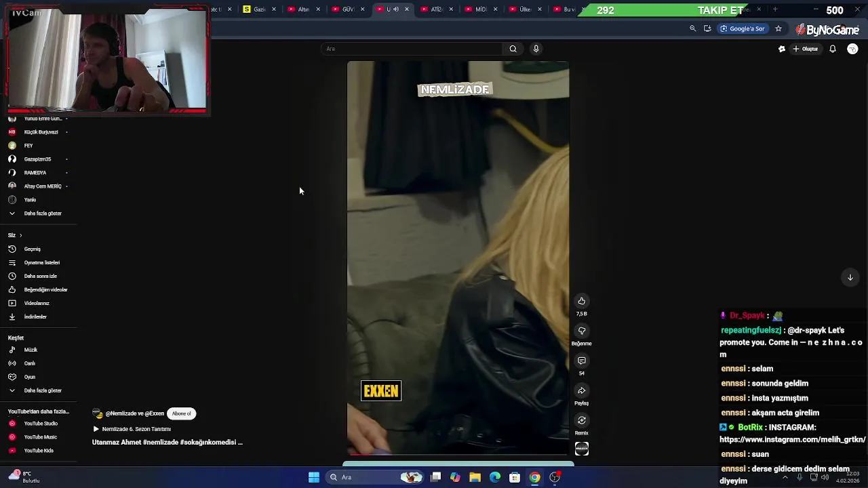
Task: Open @Nemlizade ve @Exxen channel link
Action: click(x=134, y=413)
